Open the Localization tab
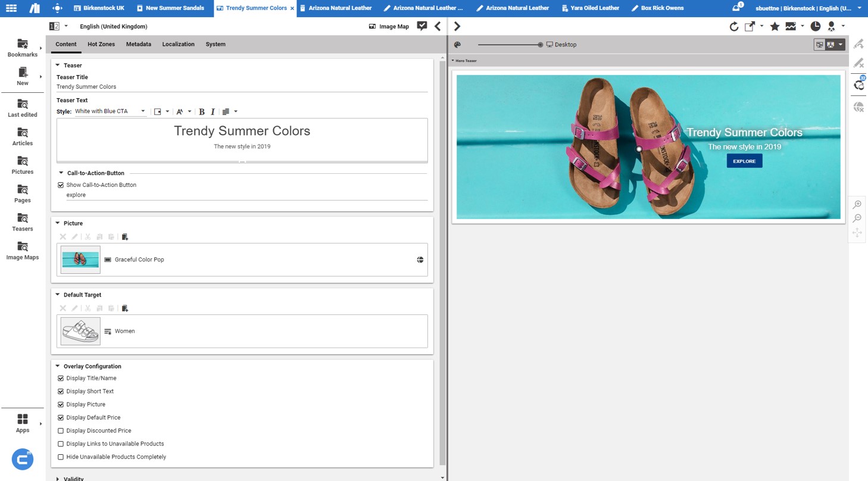This screenshot has width=868, height=481. pos(178,44)
